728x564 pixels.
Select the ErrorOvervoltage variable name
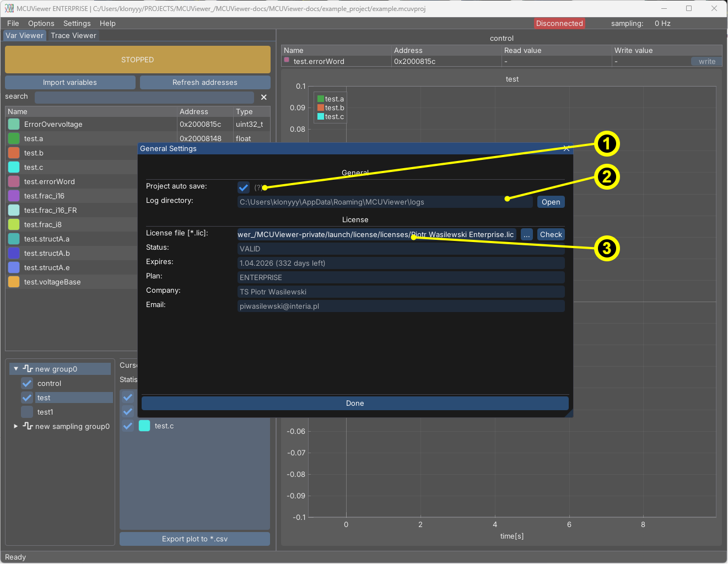[x=53, y=124]
